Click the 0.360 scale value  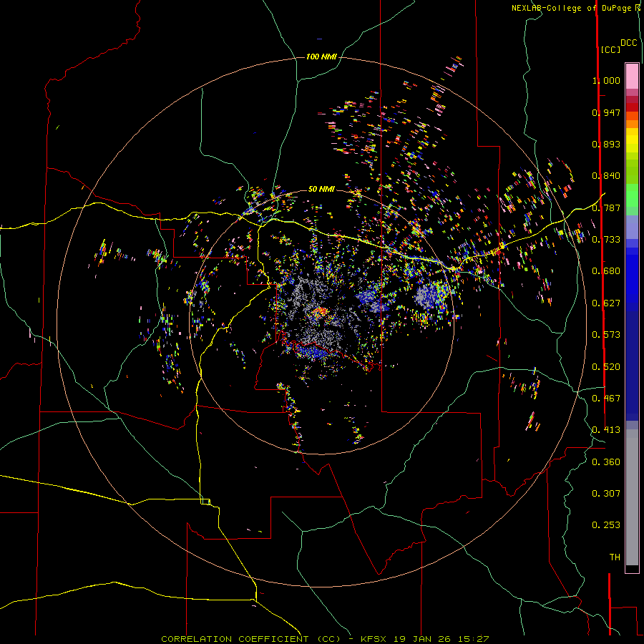[x=606, y=462]
